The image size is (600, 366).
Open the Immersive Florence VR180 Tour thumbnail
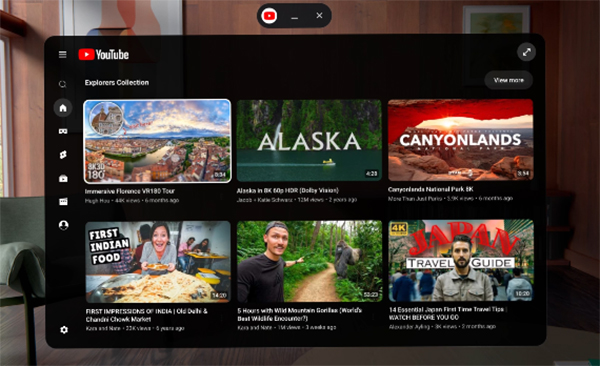tap(157, 141)
